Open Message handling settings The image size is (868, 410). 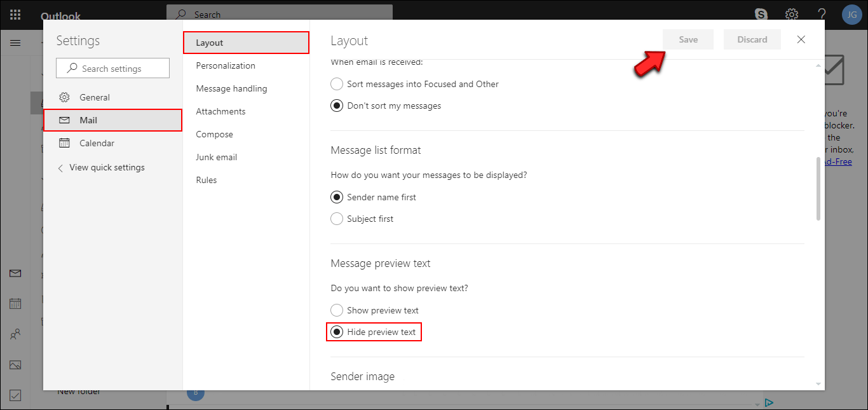pyautogui.click(x=246, y=88)
